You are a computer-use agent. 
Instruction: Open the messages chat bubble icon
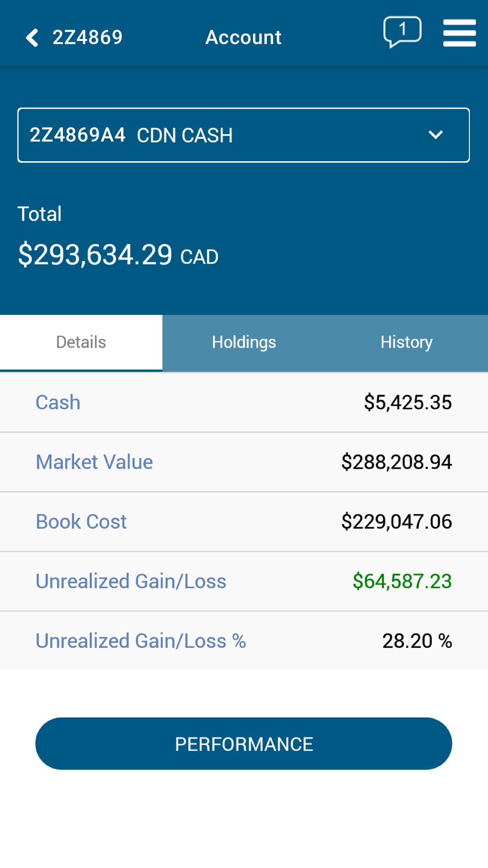402,32
